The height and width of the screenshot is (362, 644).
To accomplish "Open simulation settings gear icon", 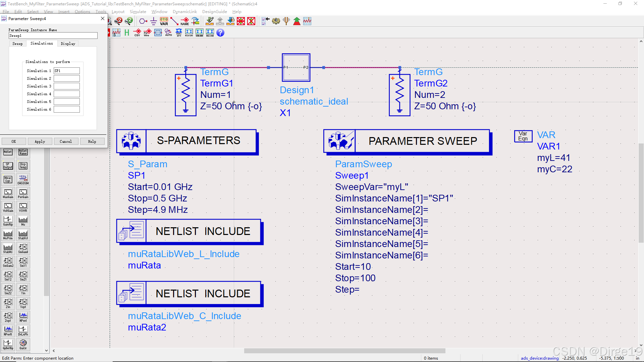I will point(276,21).
